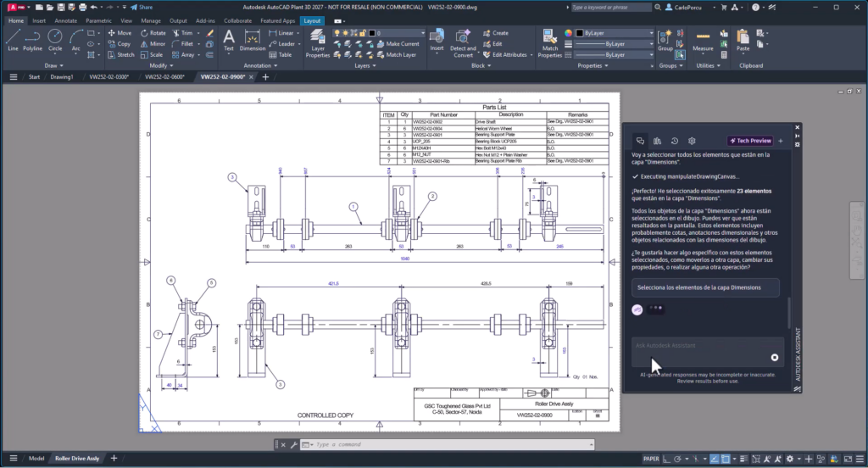Select the Arc tool
Viewport: 868px width, 468px height.
(75, 41)
